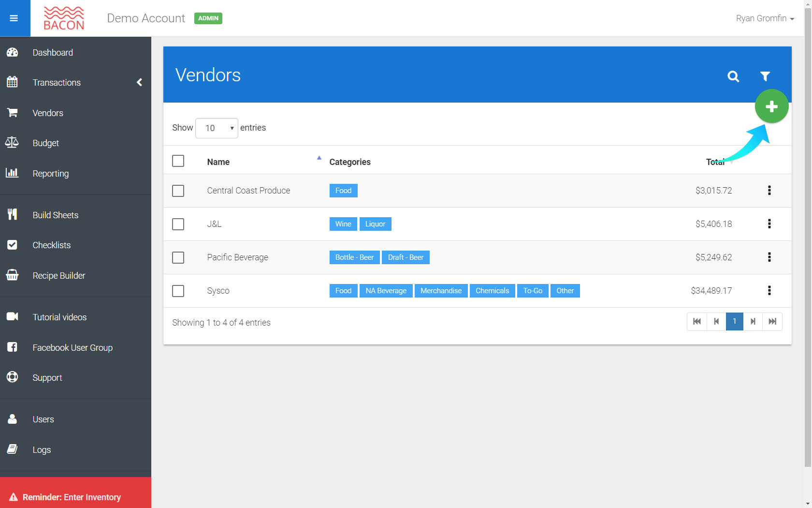
Task: Click the page vertical scrollbar
Action: 808,237
